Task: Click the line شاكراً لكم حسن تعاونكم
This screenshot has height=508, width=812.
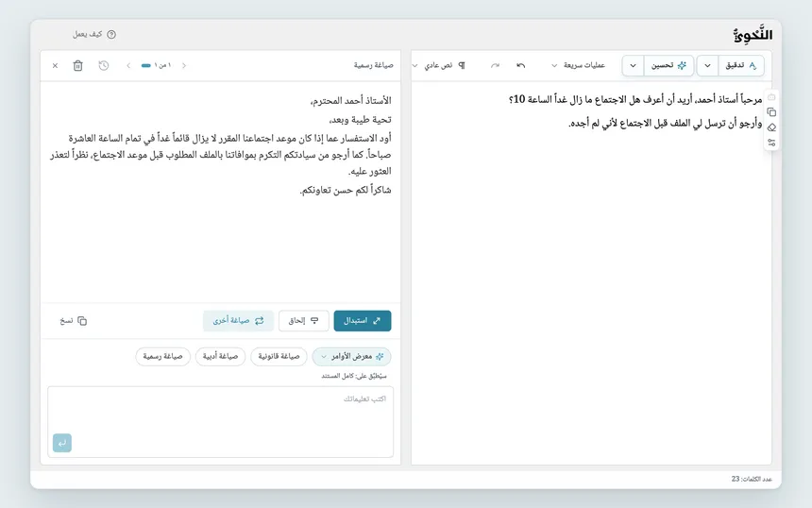Action: 346,190
